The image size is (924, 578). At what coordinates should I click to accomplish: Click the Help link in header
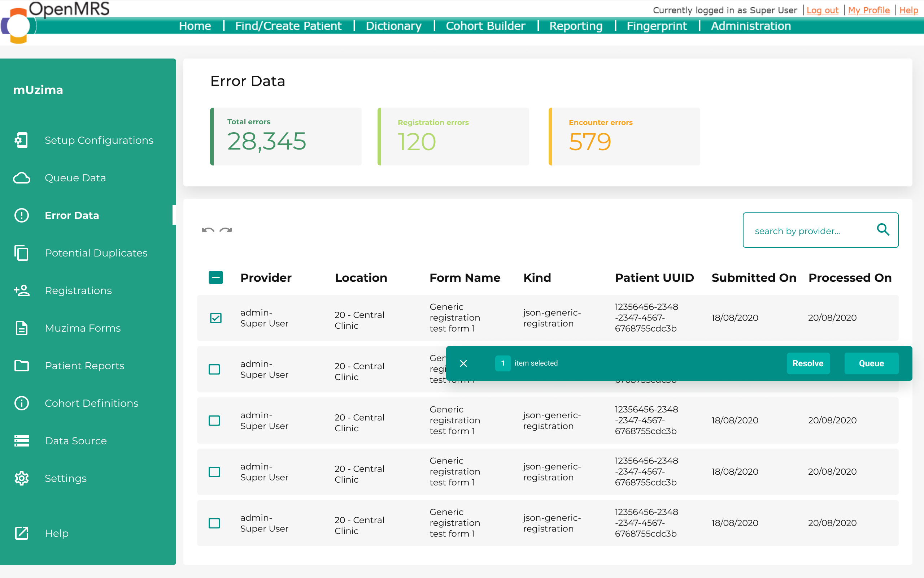(908, 10)
